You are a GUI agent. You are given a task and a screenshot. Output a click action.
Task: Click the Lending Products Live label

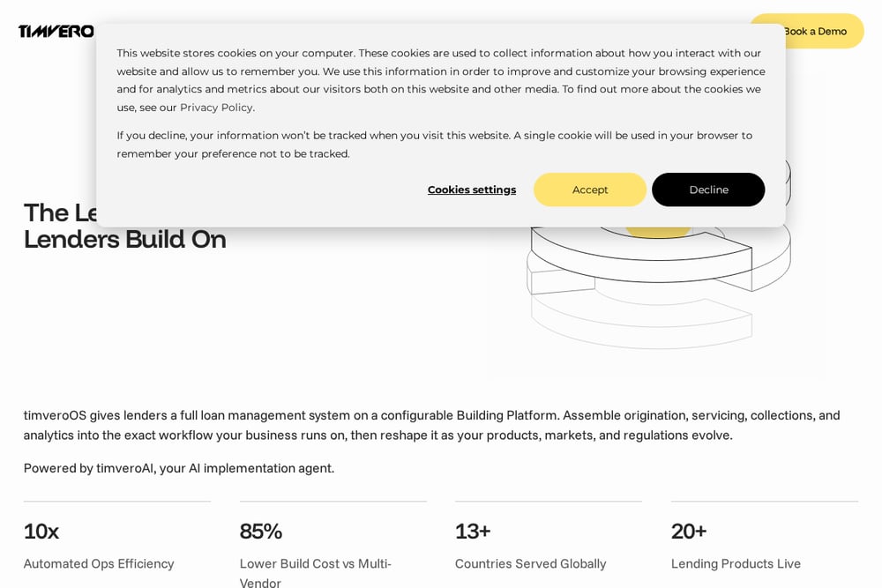pos(736,564)
